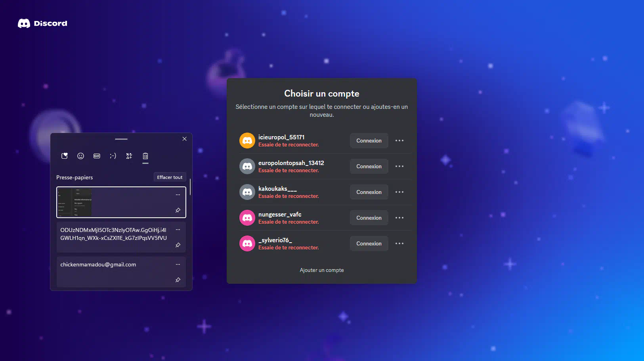Click the pink avatar of _sylverio76_

click(247, 243)
